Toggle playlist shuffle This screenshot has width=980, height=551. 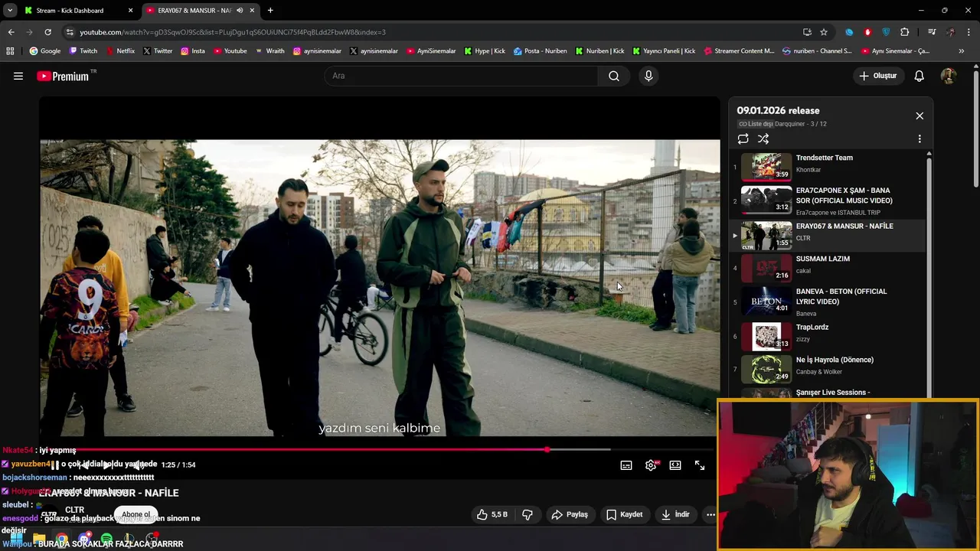[763, 139]
